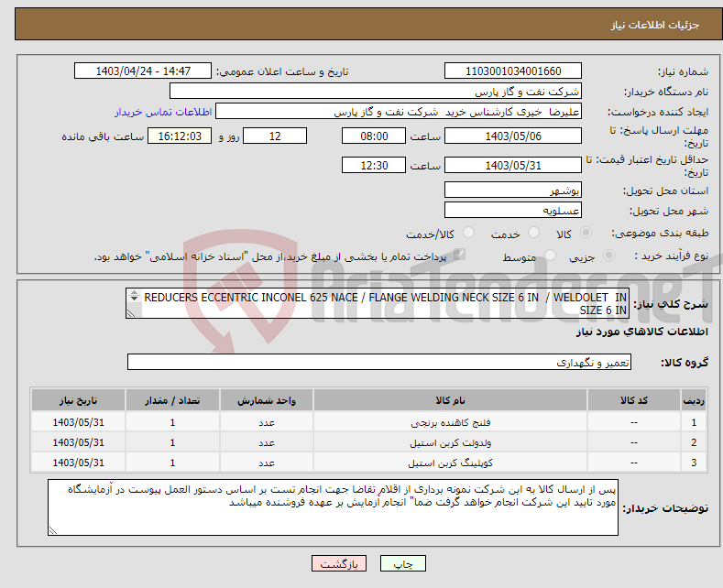723x588 pixels.
Task: Click the need number field 1103001034001660
Action: click(513, 71)
